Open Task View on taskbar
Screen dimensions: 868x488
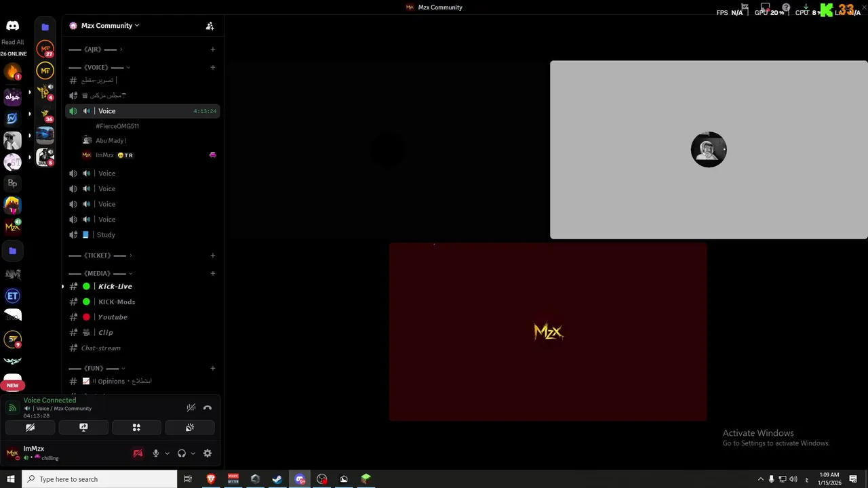click(188, 479)
